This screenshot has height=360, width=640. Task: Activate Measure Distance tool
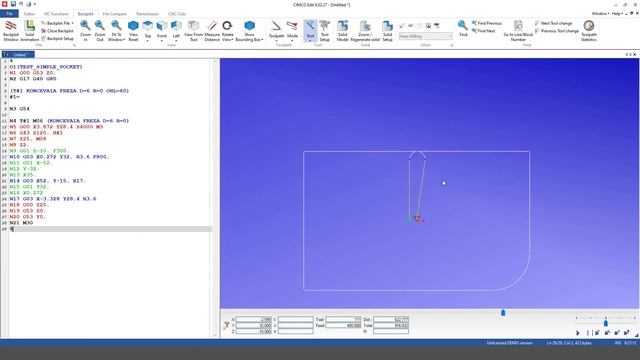pos(212,31)
